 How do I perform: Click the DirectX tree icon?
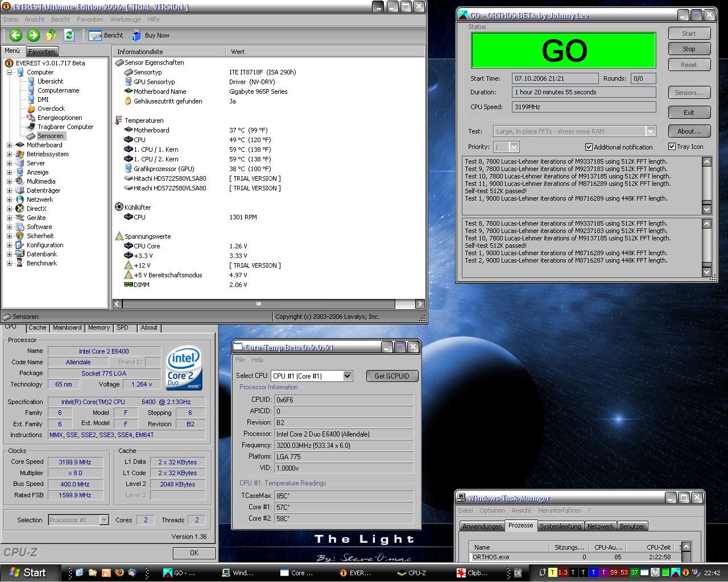[x=20, y=209]
